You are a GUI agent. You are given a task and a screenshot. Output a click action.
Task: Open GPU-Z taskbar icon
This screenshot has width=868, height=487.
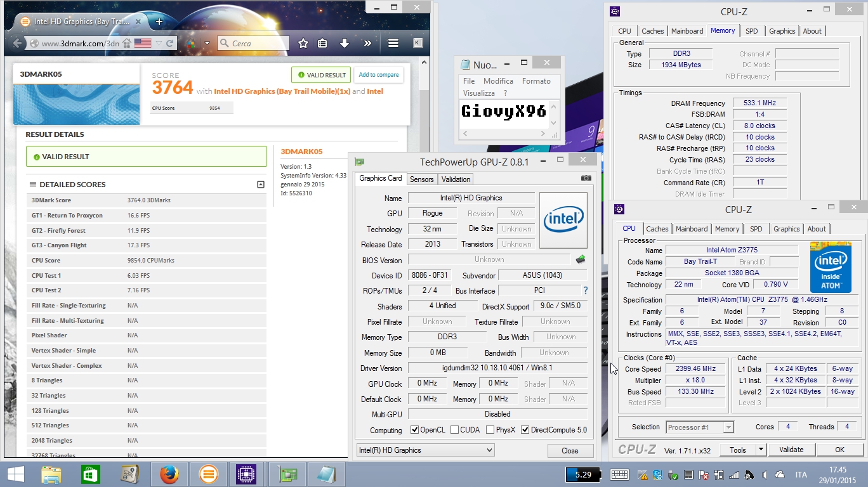tap(287, 474)
